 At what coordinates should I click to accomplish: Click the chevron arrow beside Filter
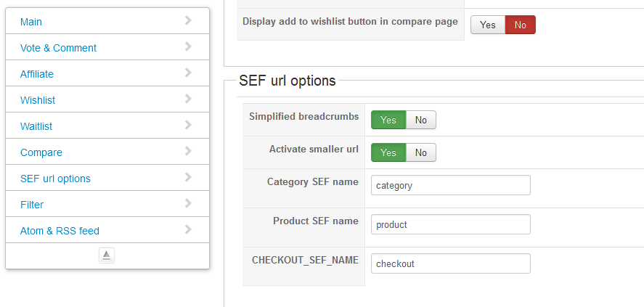(188, 204)
